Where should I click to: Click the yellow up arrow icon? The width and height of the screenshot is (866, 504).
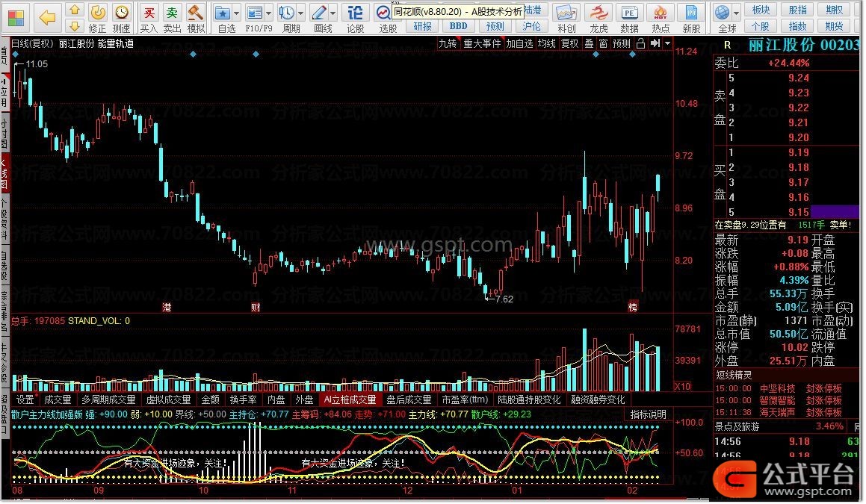point(75,10)
